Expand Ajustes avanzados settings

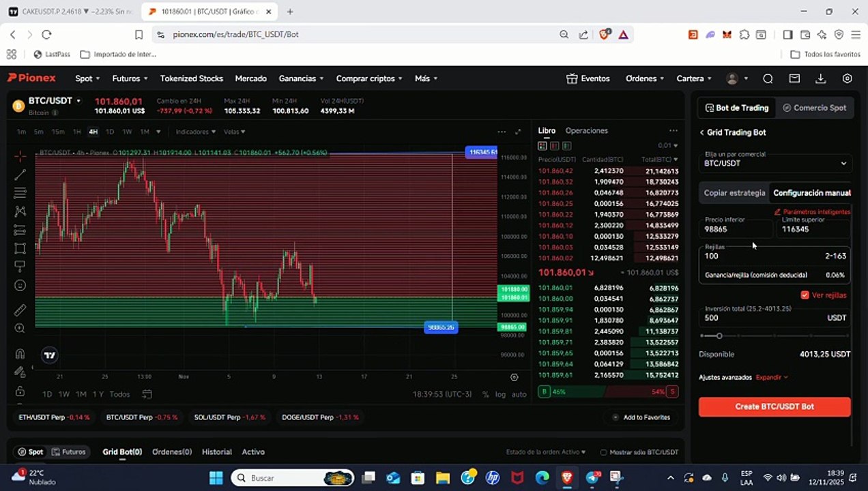(772, 377)
